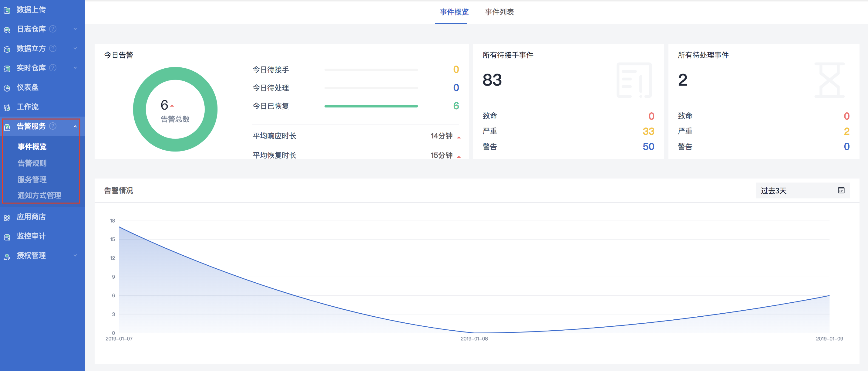Click chart point at 2019-01-08

pos(474,332)
